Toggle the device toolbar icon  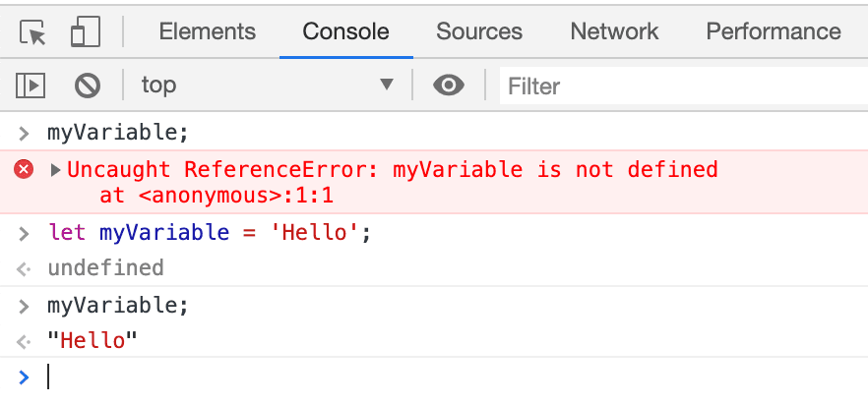pos(86,31)
